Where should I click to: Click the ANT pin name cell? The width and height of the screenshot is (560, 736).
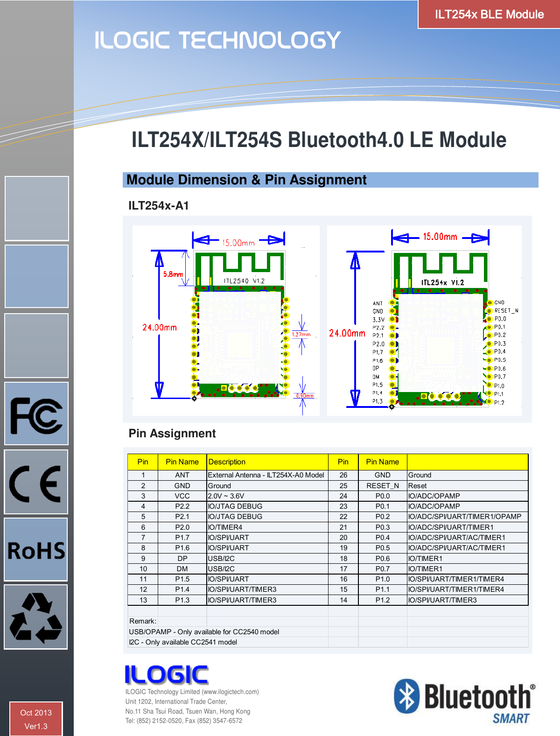pos(182,475)
